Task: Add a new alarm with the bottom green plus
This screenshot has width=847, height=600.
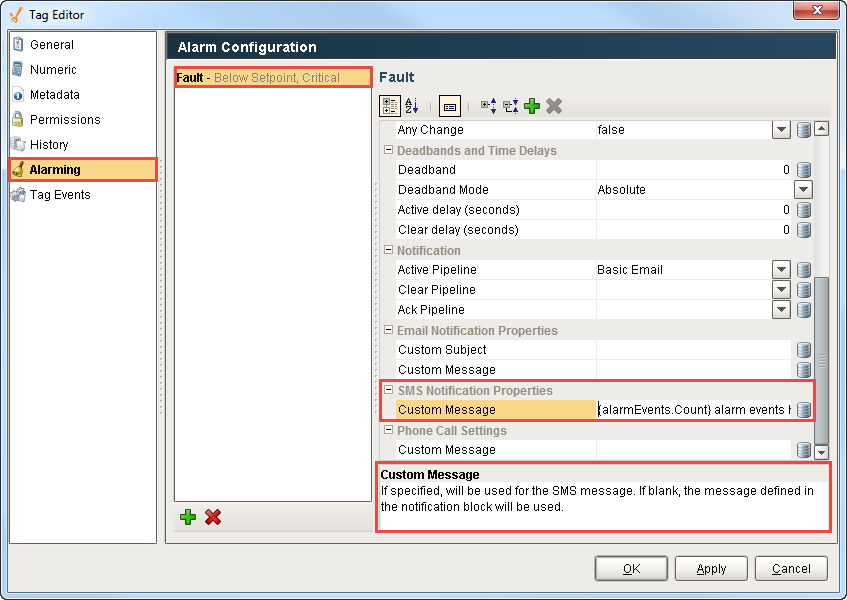Action: (x=187, y=517)
